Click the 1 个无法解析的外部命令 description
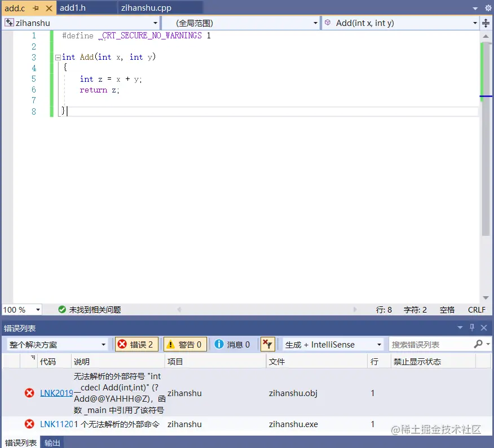The height and width of the screenshot is (448, 494). pos(117,424)
